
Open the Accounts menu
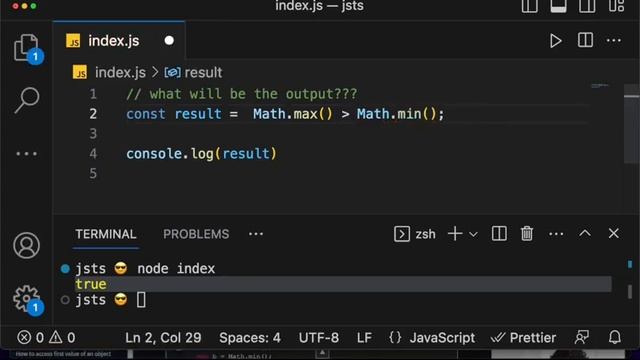[x=27, y=245]
